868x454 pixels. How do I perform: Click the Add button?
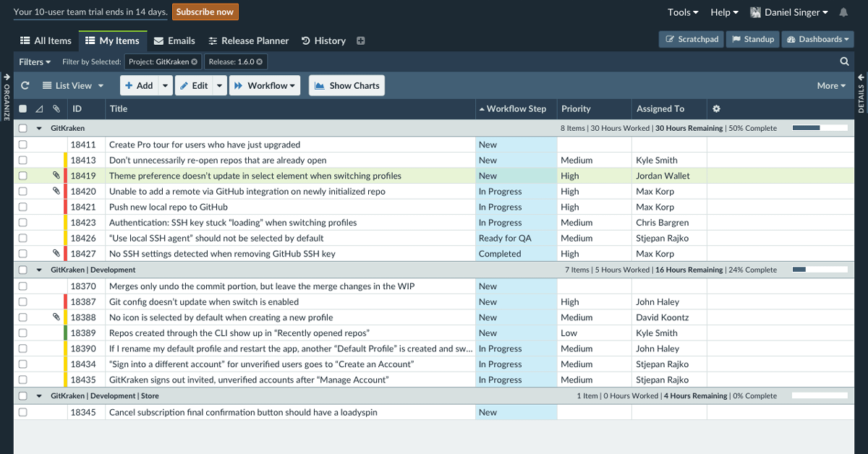pos(138,85)
